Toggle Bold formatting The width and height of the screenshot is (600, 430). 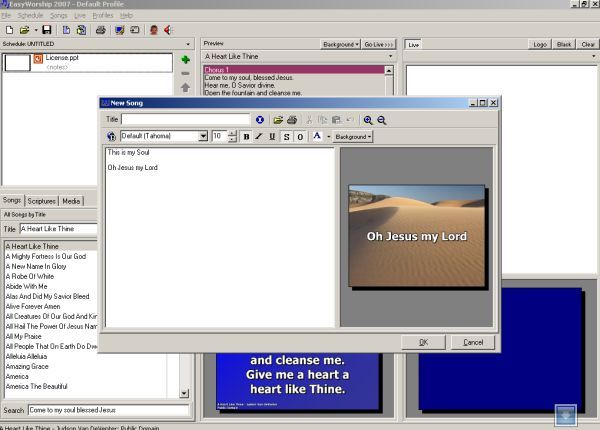246,137
